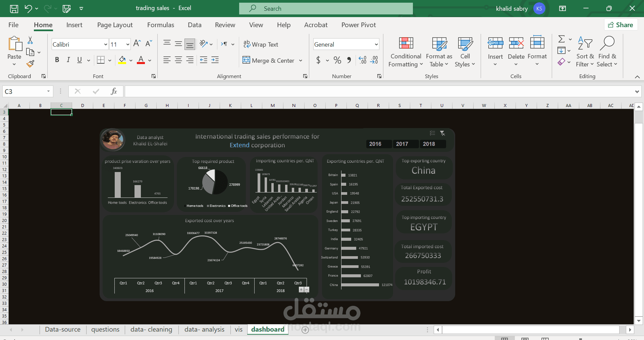644x340 pixels.
Task: Click the Increase Indent icon
Action: coord(215,60)
